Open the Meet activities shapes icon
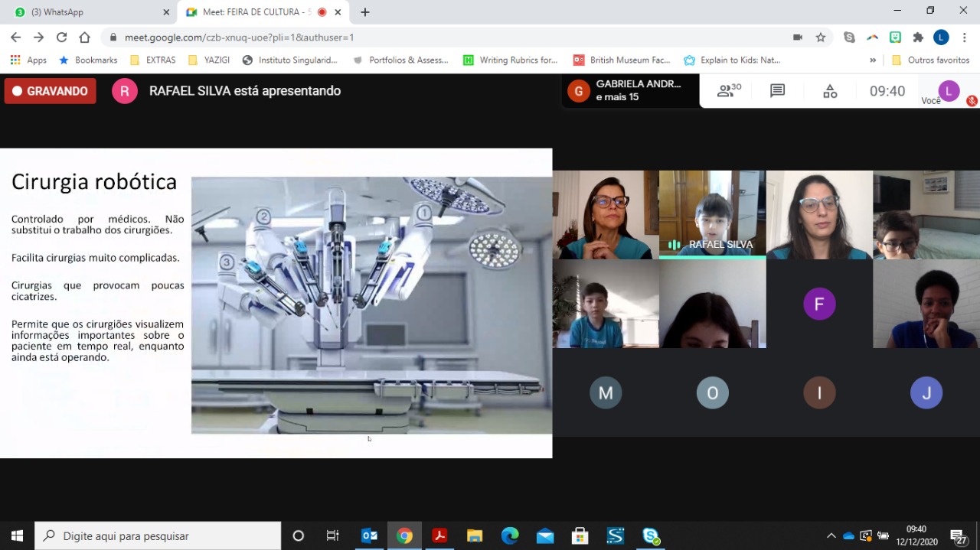Viewport: 980px width, 550px height. [x=830, y=91]
